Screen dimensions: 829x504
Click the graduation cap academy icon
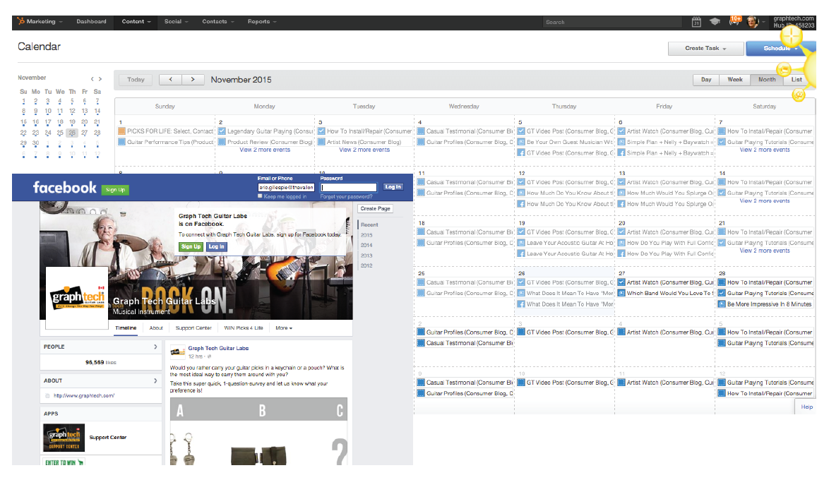(715, 22)
